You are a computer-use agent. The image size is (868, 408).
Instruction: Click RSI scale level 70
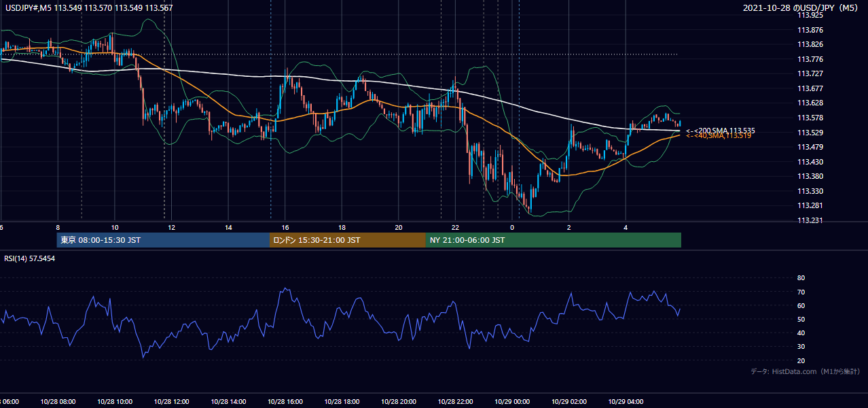(x=801, y=292)
